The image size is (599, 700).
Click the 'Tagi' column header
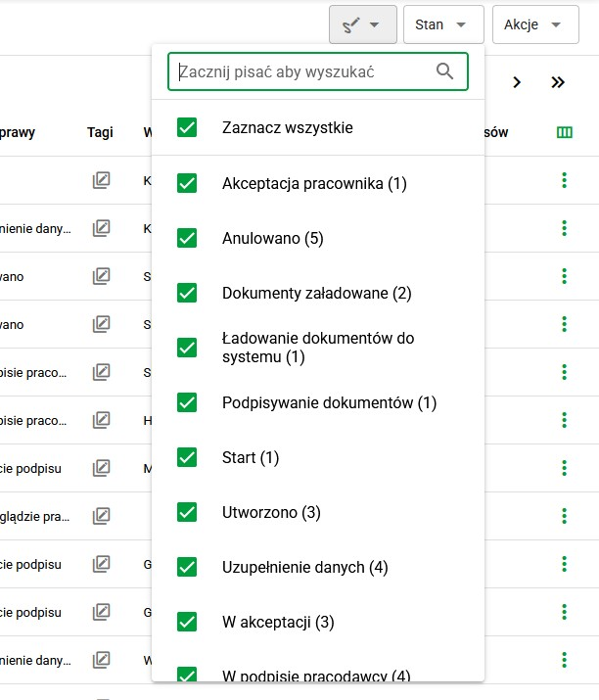[x=100, y=132]
